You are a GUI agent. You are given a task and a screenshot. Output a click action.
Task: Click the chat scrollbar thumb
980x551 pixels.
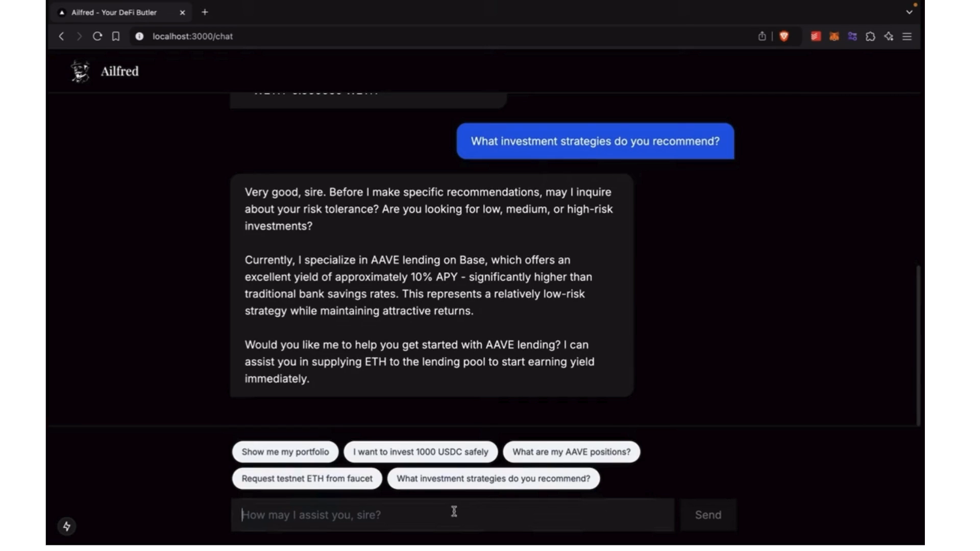918,345
